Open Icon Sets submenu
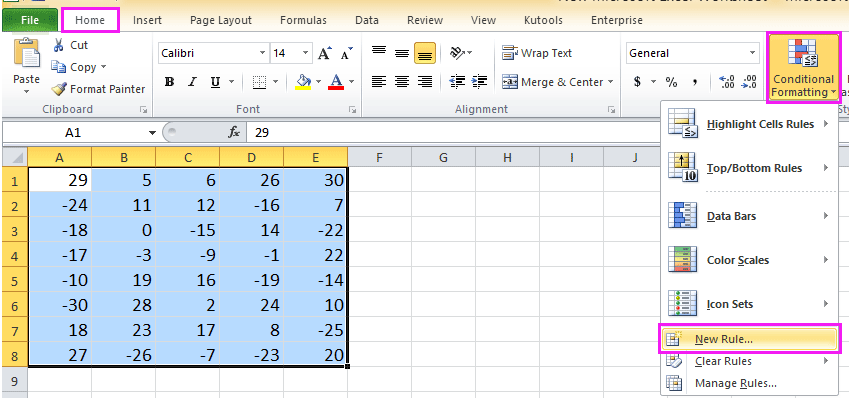This screenshot has width=849, height=398. click(x=749, y=304)
